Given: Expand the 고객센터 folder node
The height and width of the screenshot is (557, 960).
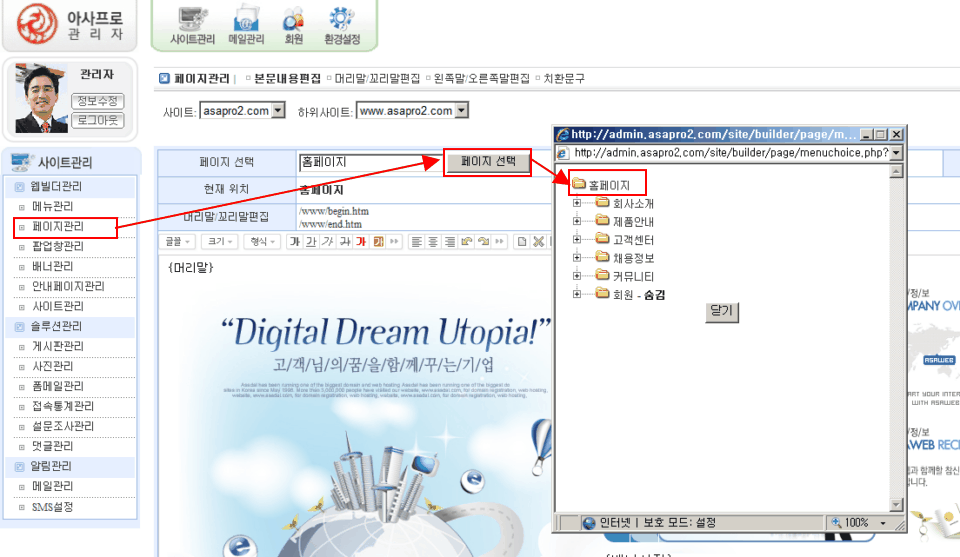Looking at the screenshot, I should [577, 239].
